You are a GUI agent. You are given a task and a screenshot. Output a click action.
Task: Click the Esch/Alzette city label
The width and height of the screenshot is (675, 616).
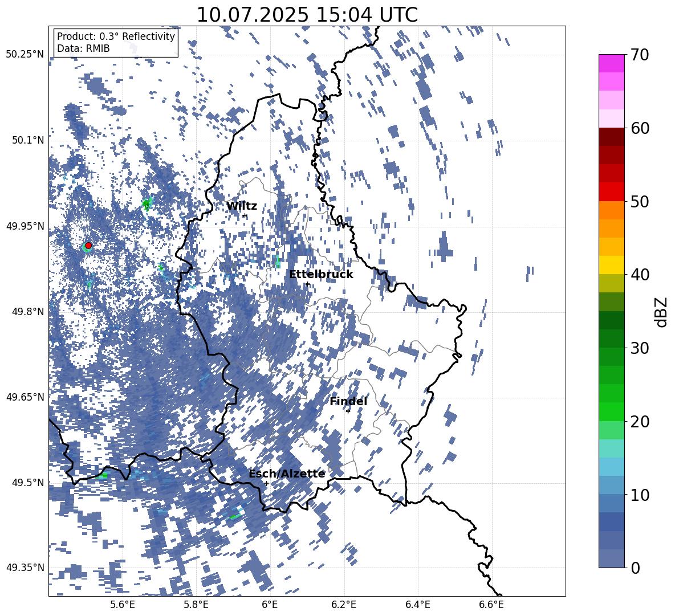coord(287,474)
